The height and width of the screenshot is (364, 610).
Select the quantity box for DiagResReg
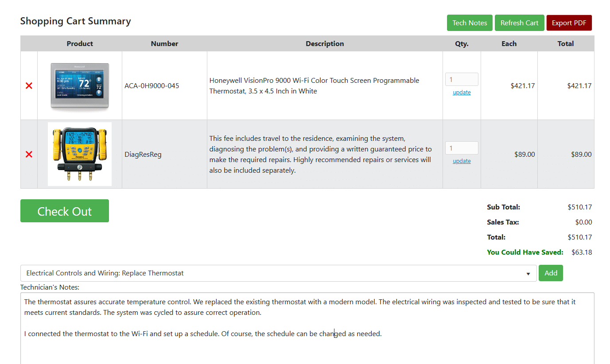click(x=461, y=148)
